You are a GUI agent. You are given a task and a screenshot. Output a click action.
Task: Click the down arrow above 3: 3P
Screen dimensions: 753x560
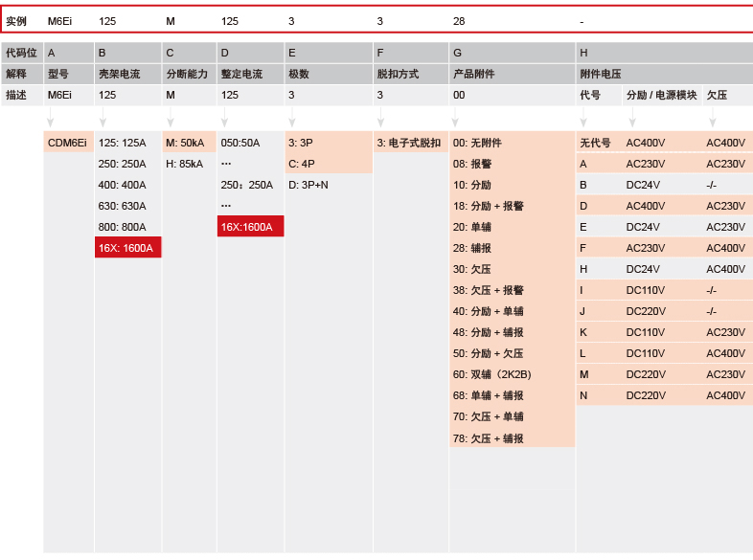(291, 119)
